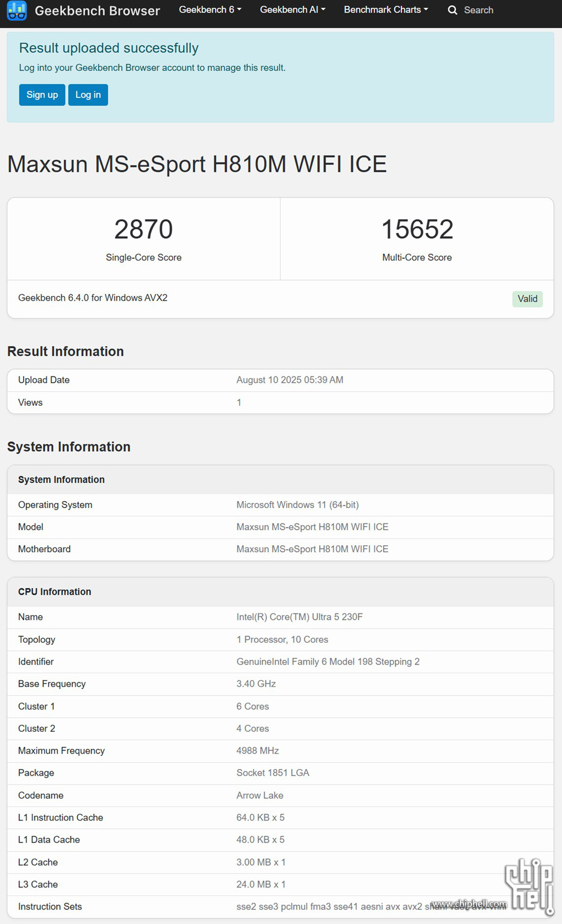
Task: Click codename value 'Arrow Lake'
Action: 260,795
